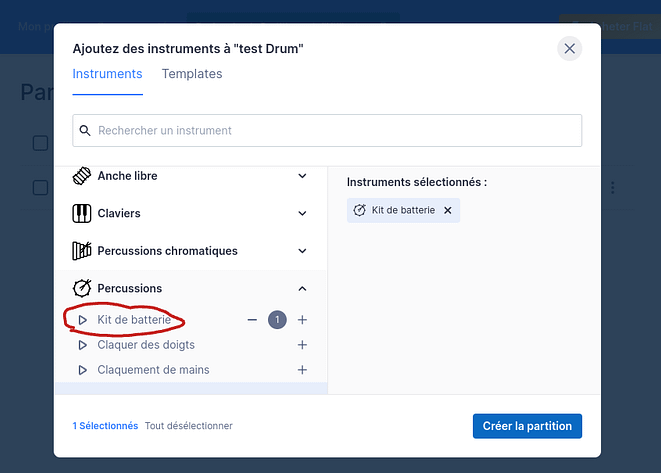This screenshot has width=661, height=473.
Task: Decrease Kit de batterie count with minus
Action: [253, 320]
